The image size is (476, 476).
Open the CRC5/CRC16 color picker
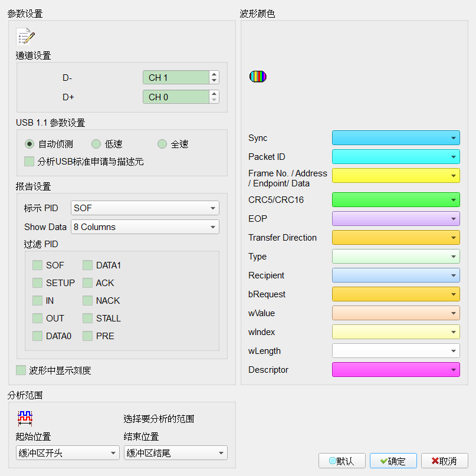pyautogui.click(x=396, y=200)
